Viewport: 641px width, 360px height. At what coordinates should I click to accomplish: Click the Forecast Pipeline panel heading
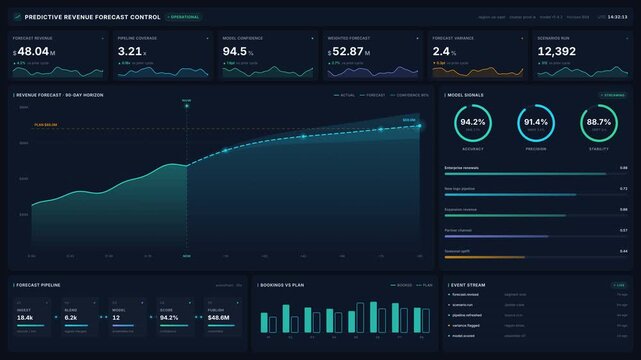[x=38, y=285]
